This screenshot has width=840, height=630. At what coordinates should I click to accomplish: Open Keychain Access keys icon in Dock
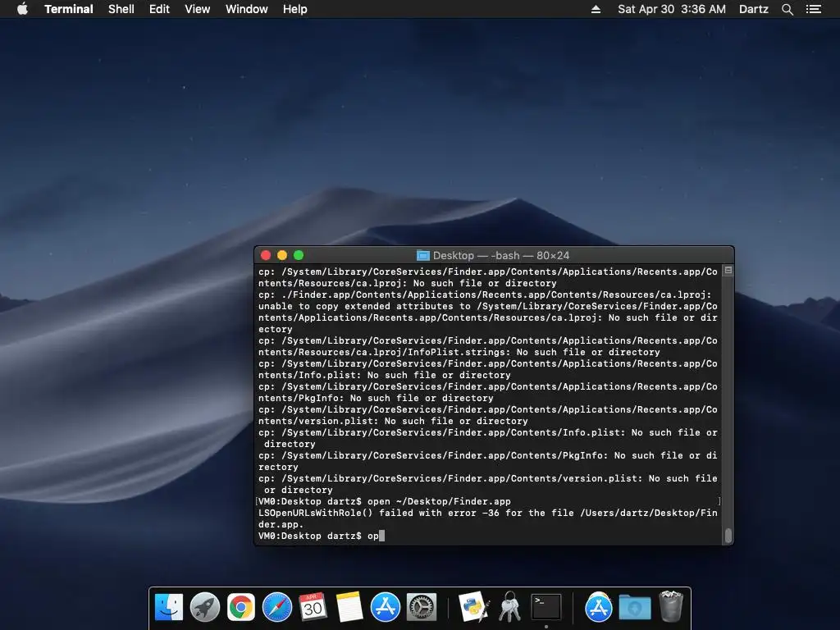point(510,608)
